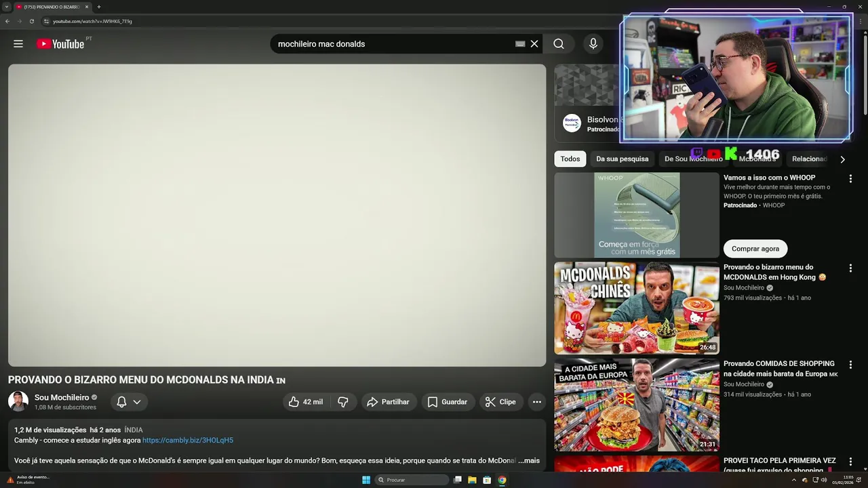Viewport: 868px width, 488px height.
Task: Open options menu for Hong Kong video
Action: click(850, 268)
